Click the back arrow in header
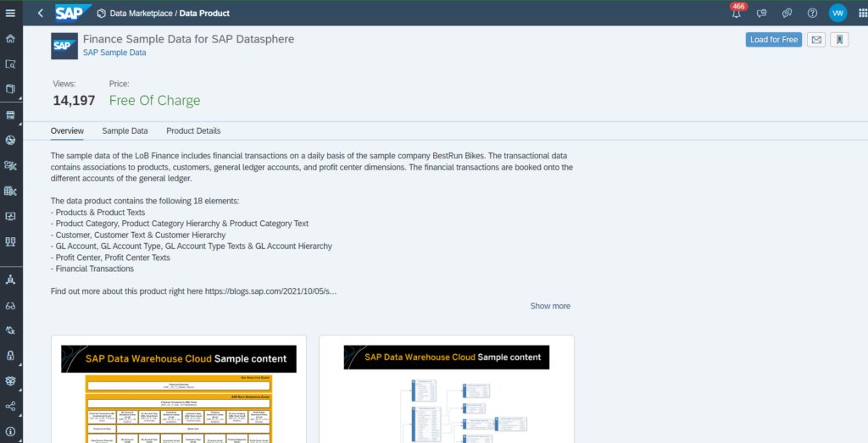 coord(41,14)
